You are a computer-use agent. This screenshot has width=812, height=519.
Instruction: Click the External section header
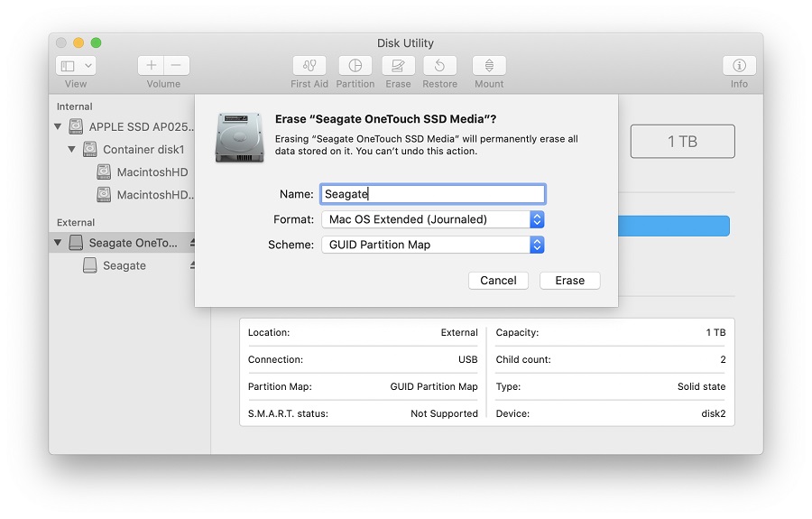tap(76, 222)
